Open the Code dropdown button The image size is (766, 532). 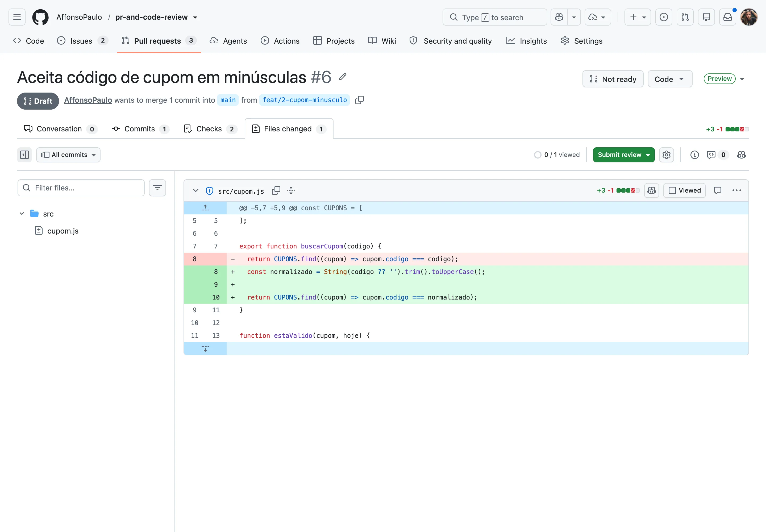coord(670,79)
